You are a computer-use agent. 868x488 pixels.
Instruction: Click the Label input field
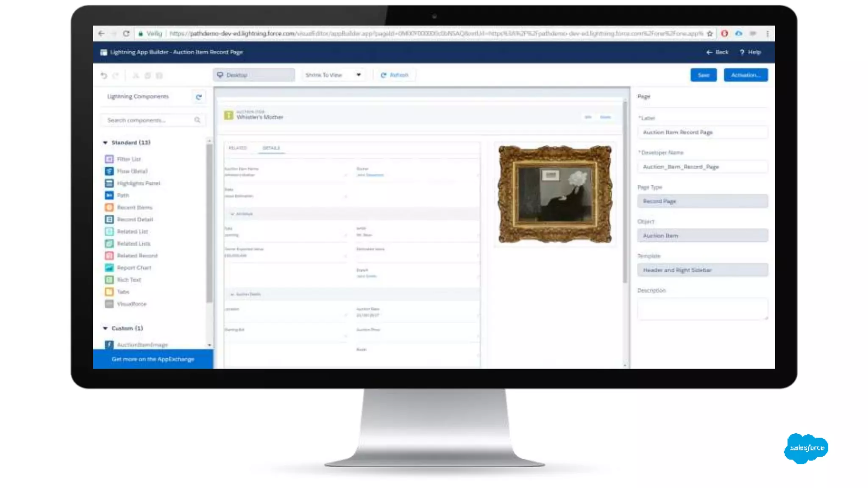[702, 133]
